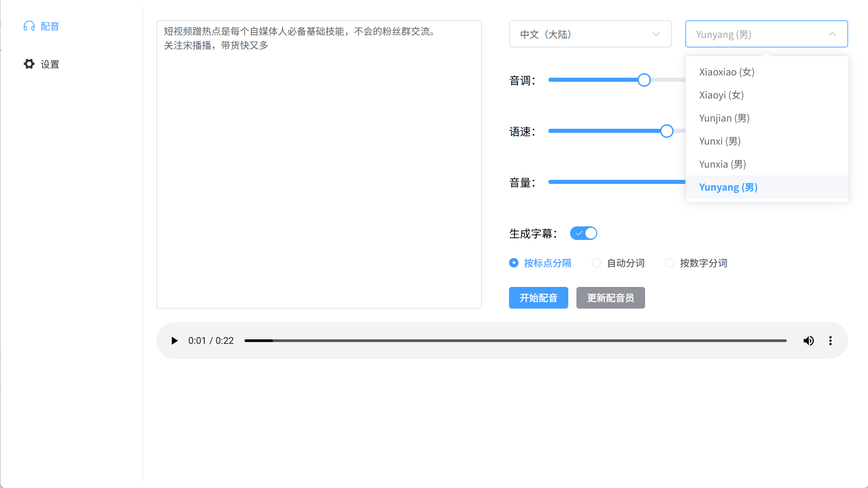Screen dimensions: 868x488
Task: Click inside the script text area
Action: point(319,163)
